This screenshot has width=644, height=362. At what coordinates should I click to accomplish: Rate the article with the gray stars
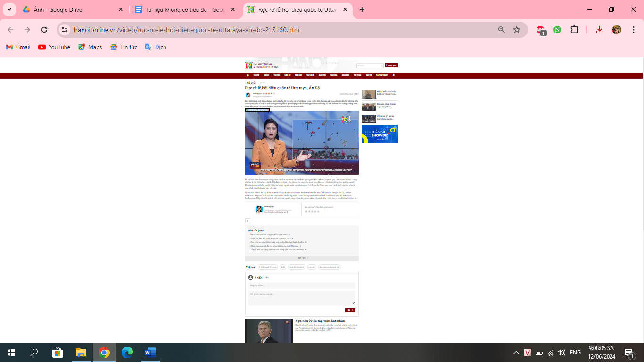[x=312, y=211]
